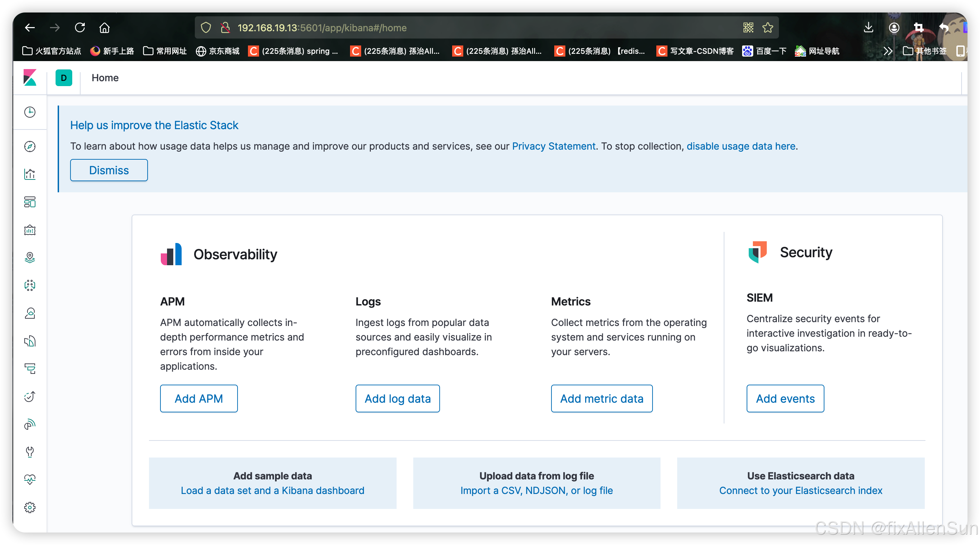Open Machine Learning icon in sidebar

click(x=30, y=285)
